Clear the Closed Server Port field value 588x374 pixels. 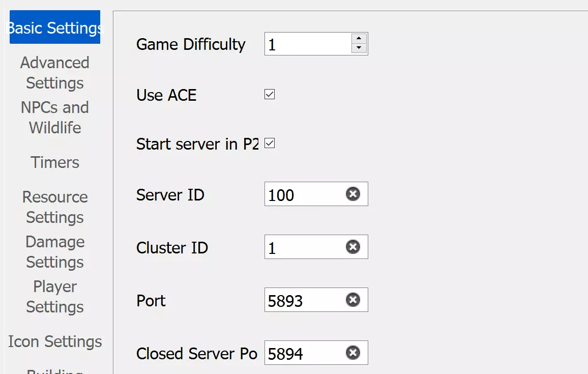tap(353, 353)
